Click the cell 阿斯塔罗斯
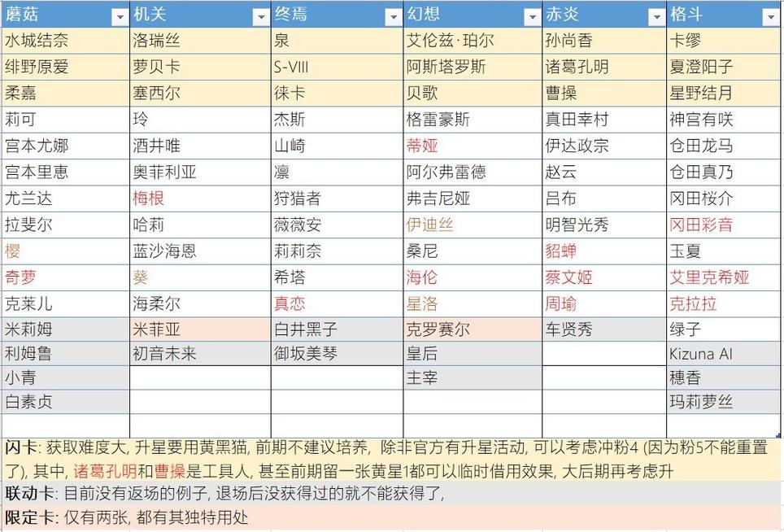This screenshot has width=784, height=532. [473, 67]
